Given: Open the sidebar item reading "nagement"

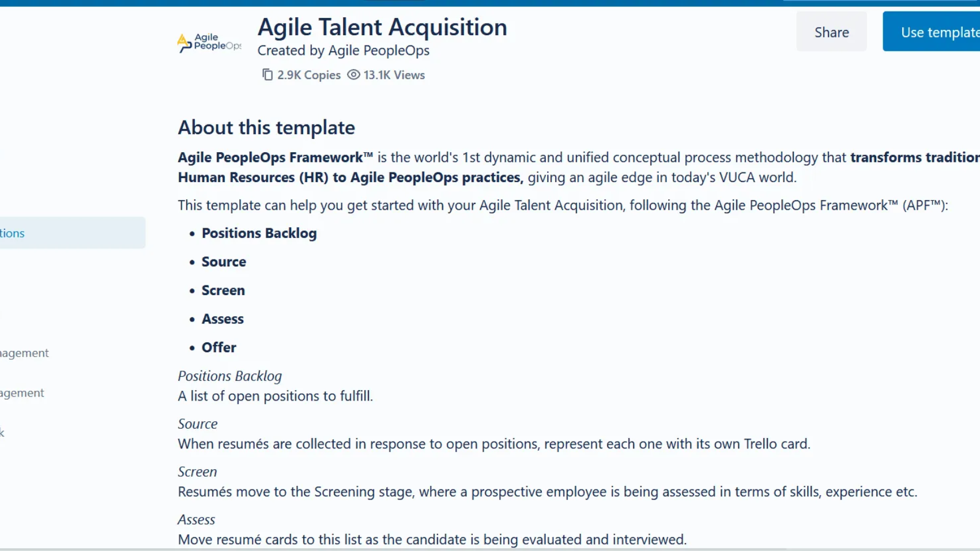Looking at the screenshot, I should tap(24, 353).
